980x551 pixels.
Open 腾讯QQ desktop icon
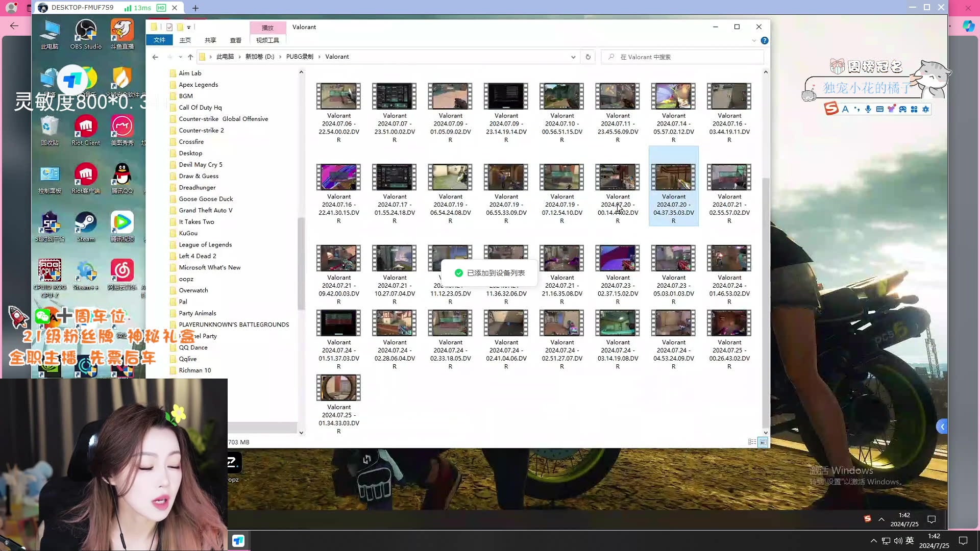122,178
